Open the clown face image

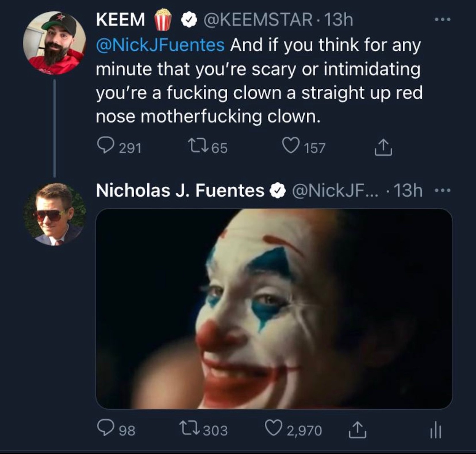[274, 309]
